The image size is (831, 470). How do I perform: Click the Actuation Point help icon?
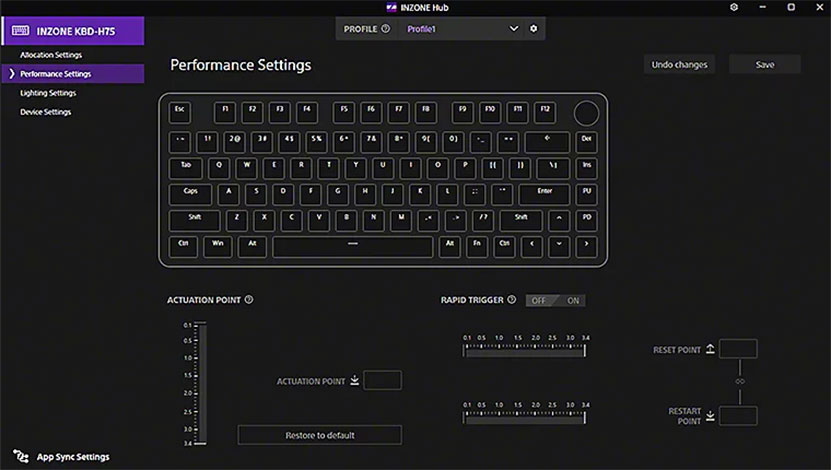click(x=249, y=299)
